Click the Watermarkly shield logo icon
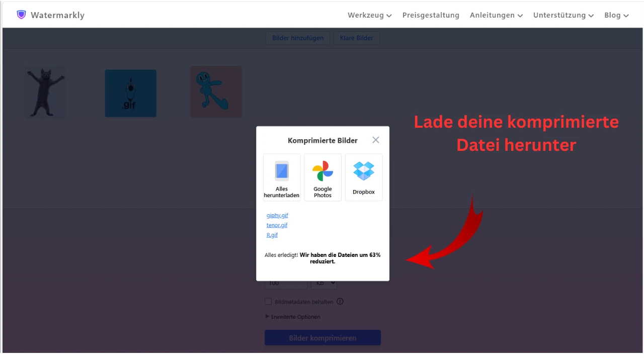 coord(21,15)
